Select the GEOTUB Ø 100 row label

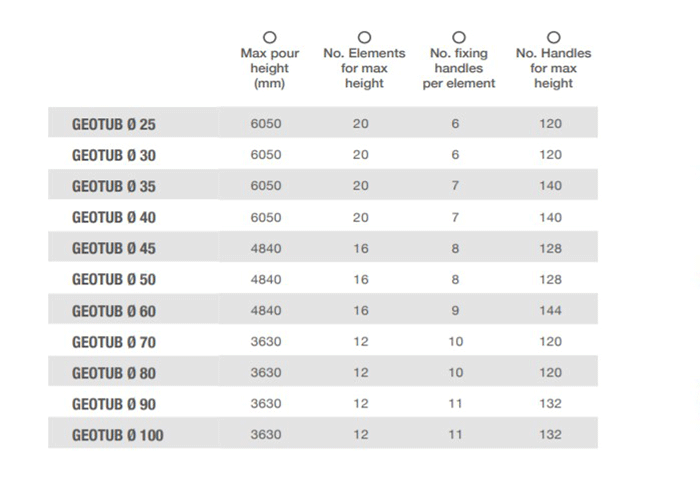point(118,435)
